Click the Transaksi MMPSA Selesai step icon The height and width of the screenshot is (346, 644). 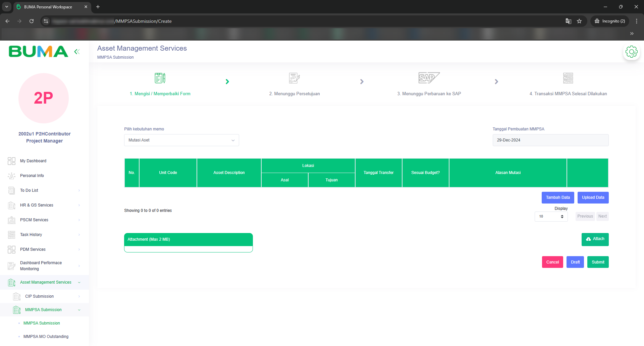click(568, 78)
